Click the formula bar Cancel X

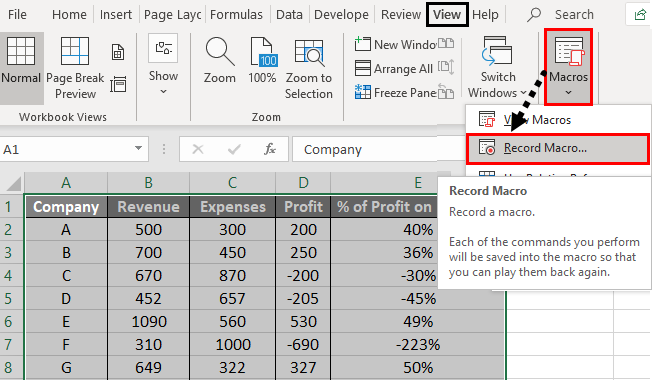click(x=198, y=149)
